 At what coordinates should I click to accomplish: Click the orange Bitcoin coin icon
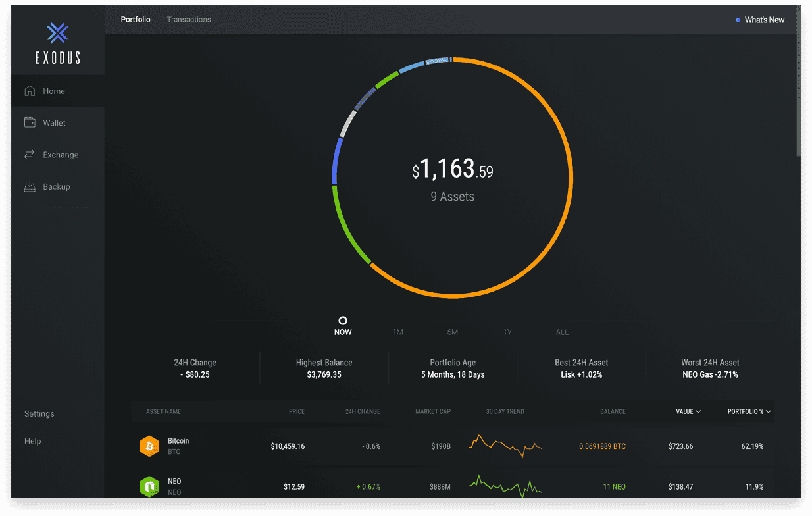click(x=149, y=446)
